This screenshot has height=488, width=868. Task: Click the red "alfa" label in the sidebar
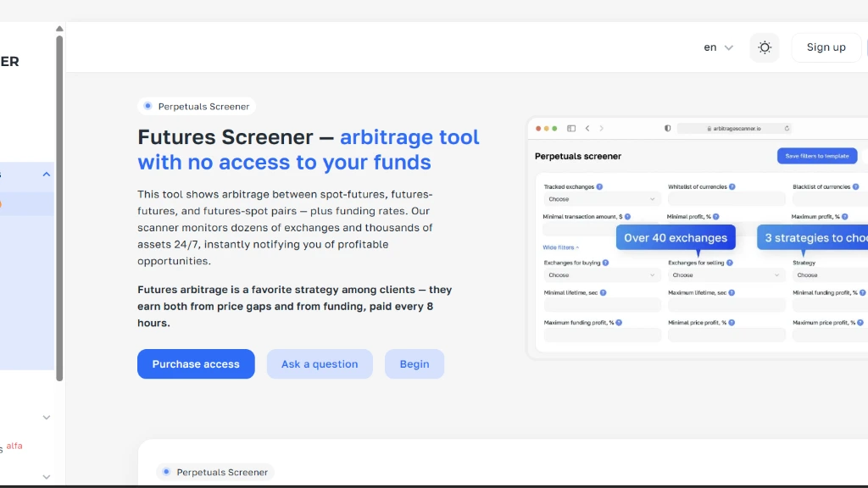point(14,446)
